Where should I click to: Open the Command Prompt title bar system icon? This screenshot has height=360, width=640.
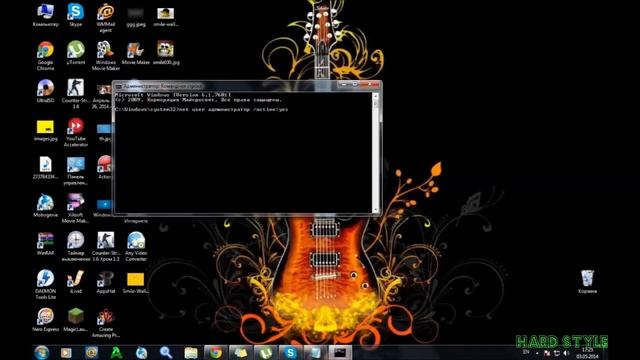118,86
